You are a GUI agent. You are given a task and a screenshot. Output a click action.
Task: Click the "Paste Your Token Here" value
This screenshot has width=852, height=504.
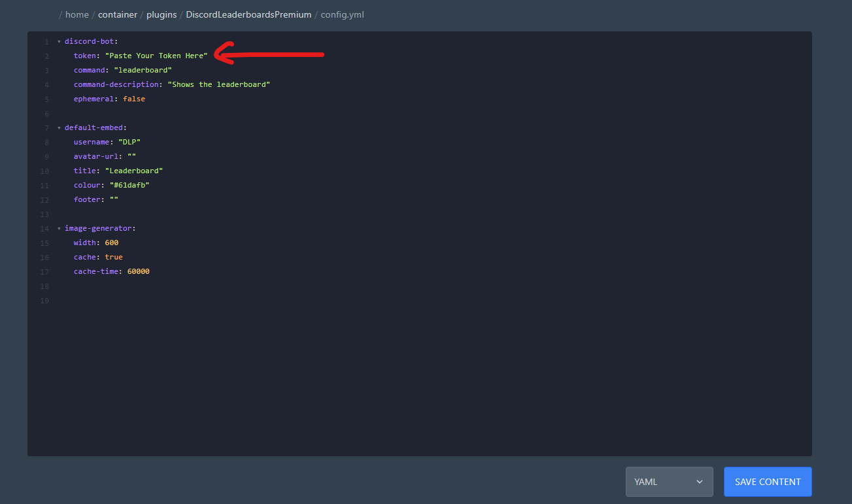pyautogui.click(x=156, y=56)
